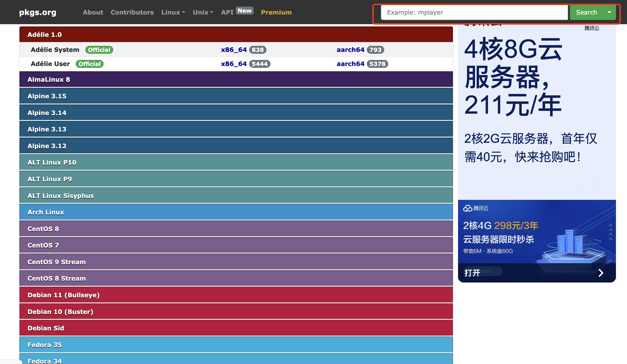This screenshot has width=627, height=364.
Task: Open Arch Linux packages
Action: (46, 212)
